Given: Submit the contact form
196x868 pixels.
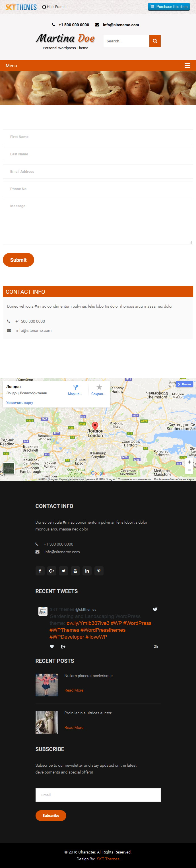Looking at the screenshot, I should tap(18, 260).
